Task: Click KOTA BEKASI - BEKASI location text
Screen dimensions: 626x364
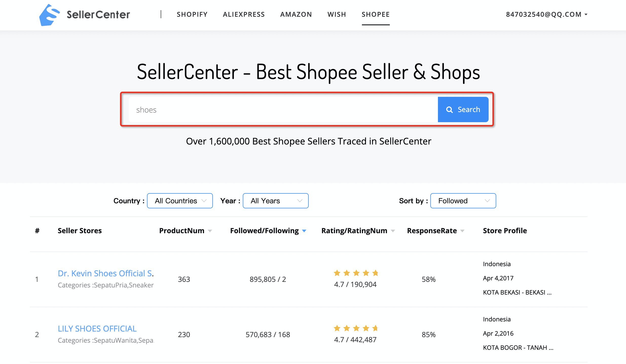Action: pyautogui.click(x=517, y=293)
